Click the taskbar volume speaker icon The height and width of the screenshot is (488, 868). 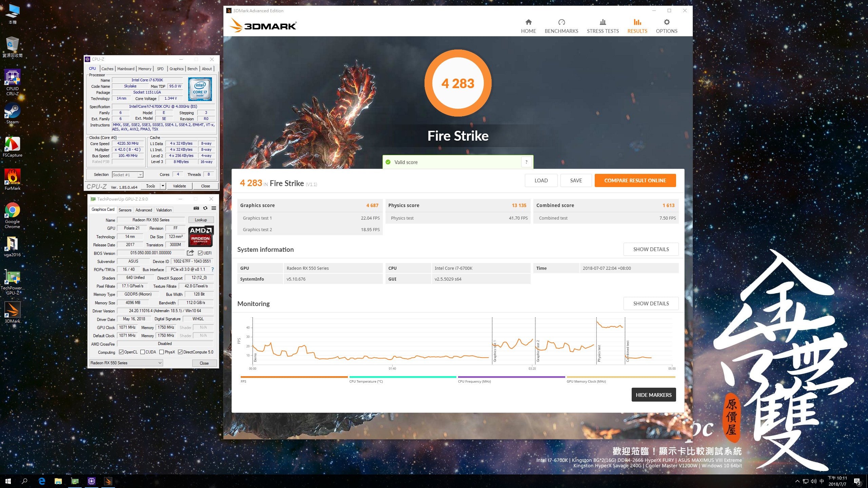click(x=813, y=481)
